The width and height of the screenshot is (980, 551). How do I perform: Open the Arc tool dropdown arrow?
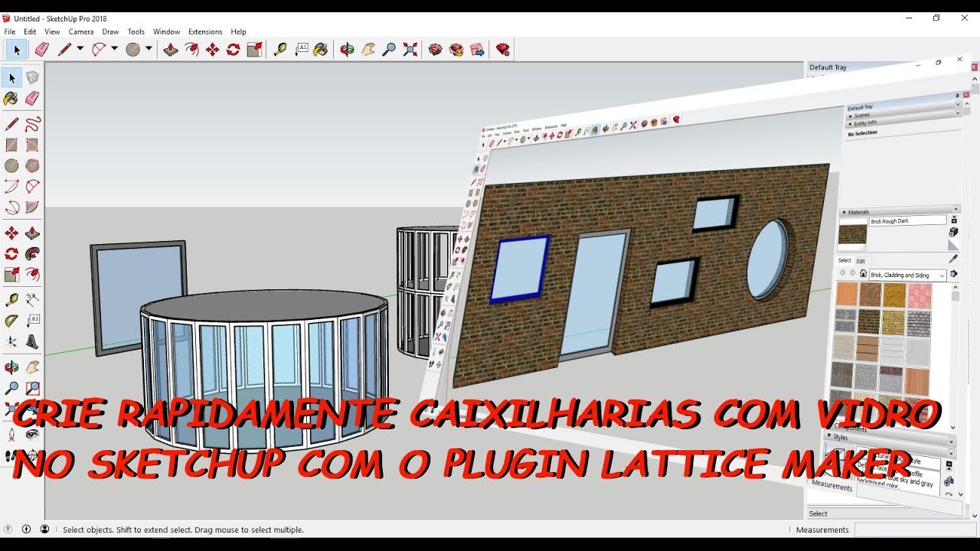point(114,49)
